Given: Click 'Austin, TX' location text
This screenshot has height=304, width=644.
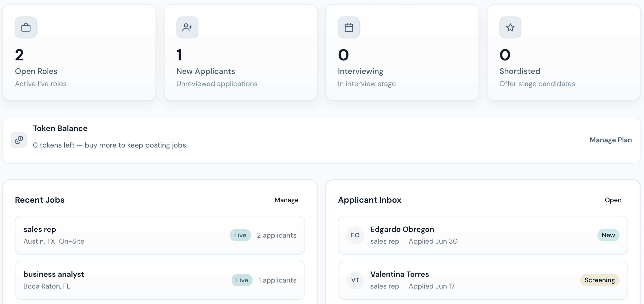Looking at the screenshot, I should tap(39, 241).
